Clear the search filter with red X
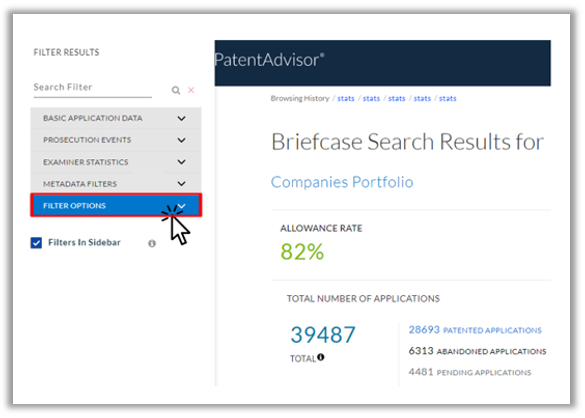The height and width of the screenshot is (418, 585). 191,90
